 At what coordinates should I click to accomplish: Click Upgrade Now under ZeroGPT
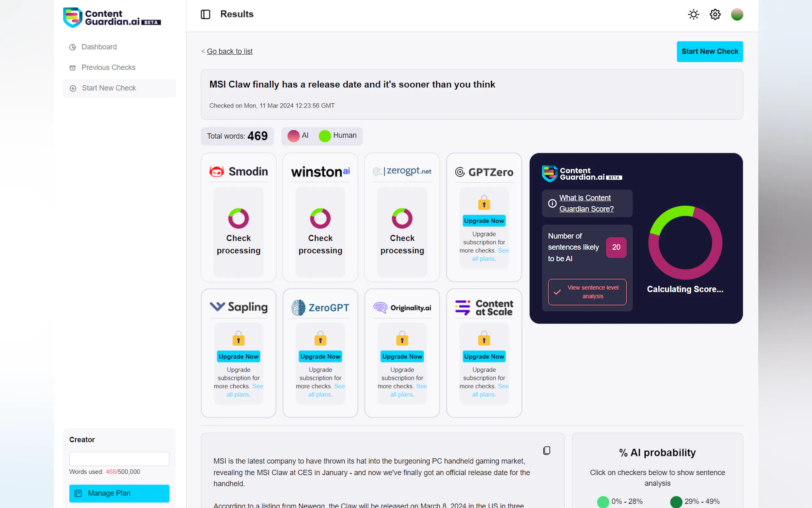click(x=320, y=356)
